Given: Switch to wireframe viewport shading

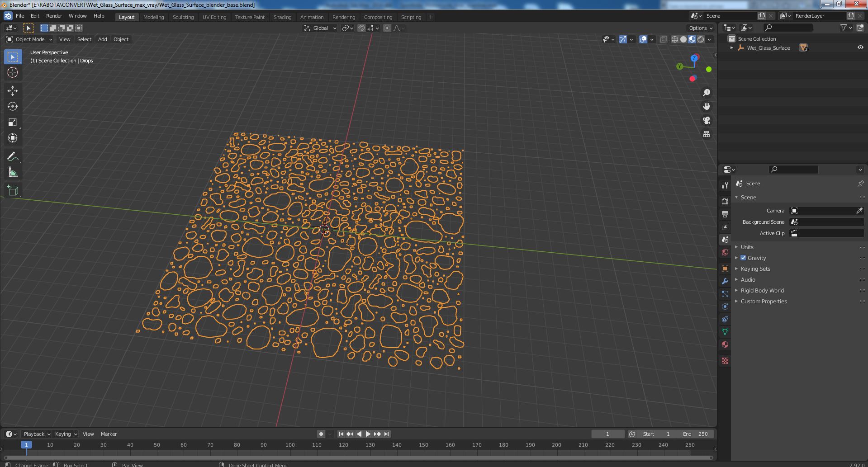Looking at the screenshot, I should (675, 39).
